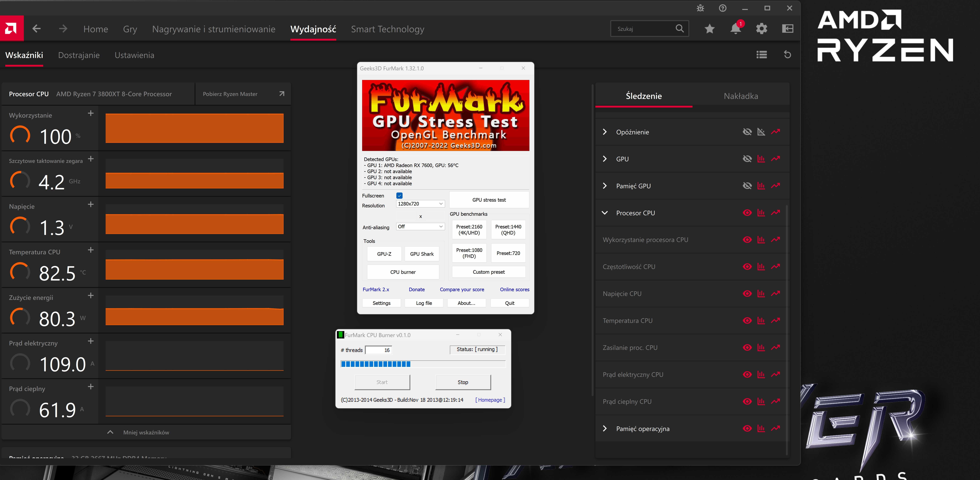
Task: Click the Compare your score link
Action: [x=462, y=289]
